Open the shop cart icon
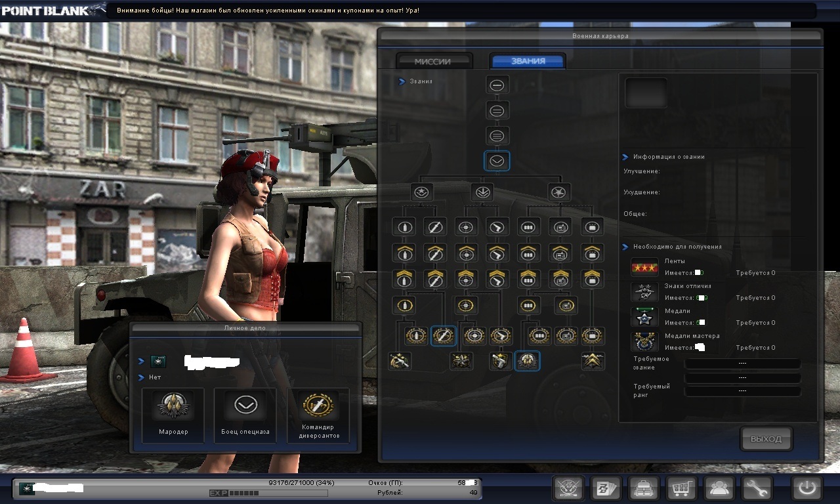 coord(682,488)
